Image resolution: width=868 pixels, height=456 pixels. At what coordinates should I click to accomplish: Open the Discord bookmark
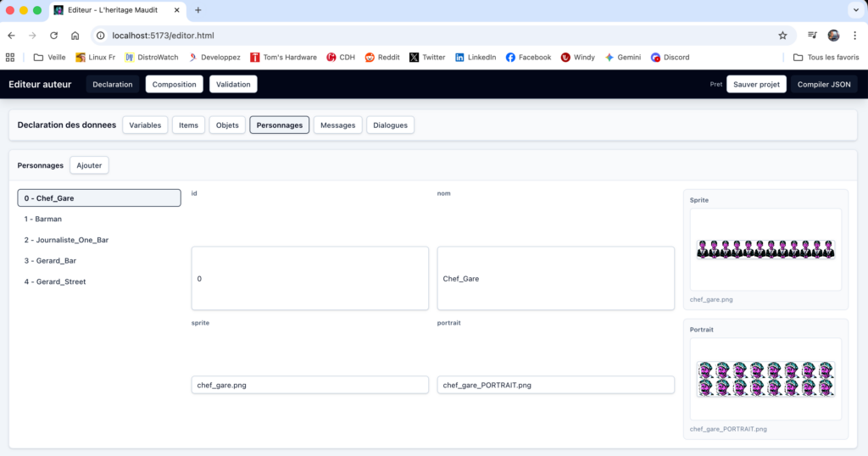pyautogui.click(x=670, y=57)
